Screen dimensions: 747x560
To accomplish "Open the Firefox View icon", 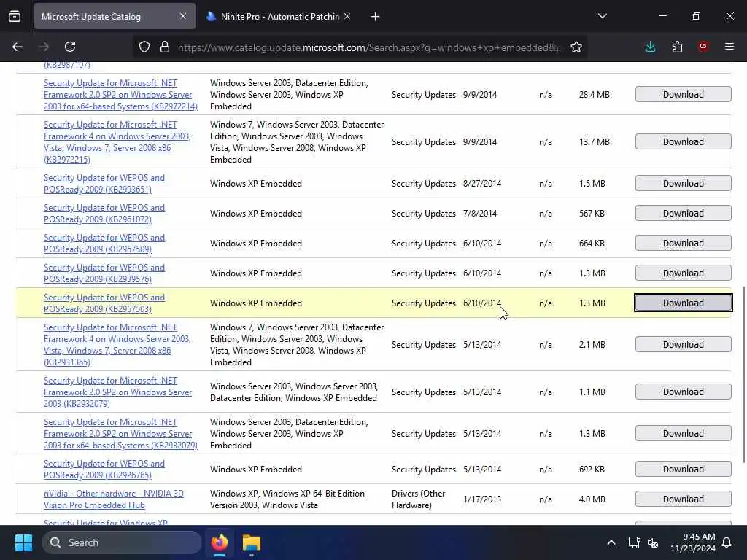I will tap(15, 16).
